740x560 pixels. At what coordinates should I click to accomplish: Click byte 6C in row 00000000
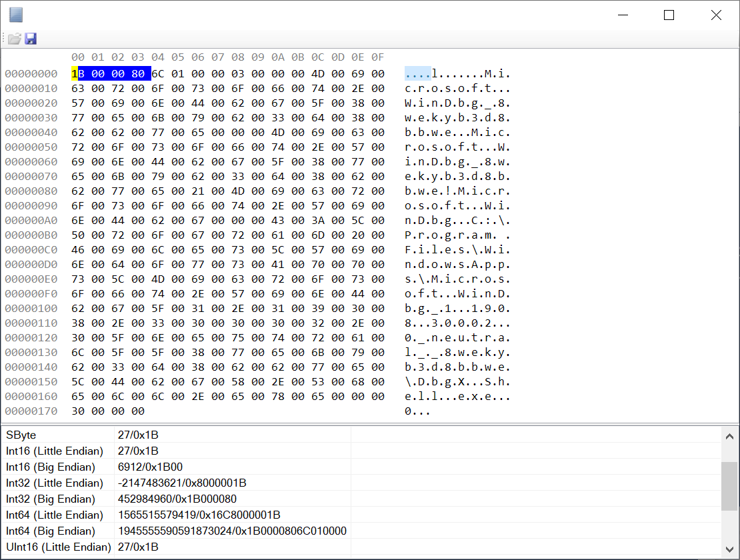click(x=157, y=74)
